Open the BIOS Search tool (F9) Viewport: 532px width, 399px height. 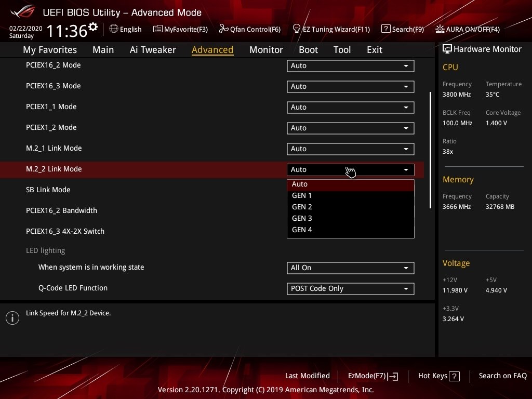click(403, 29)
